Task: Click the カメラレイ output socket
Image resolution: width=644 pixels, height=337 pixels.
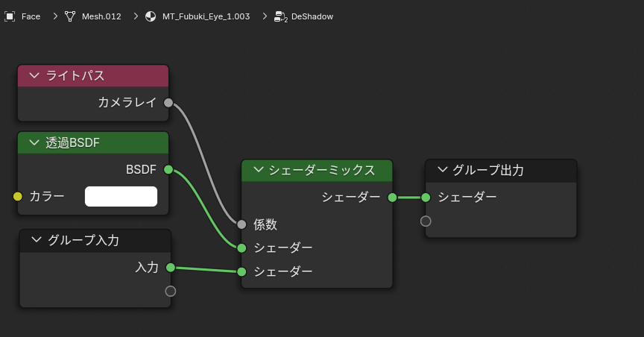Action: (168, 103)
